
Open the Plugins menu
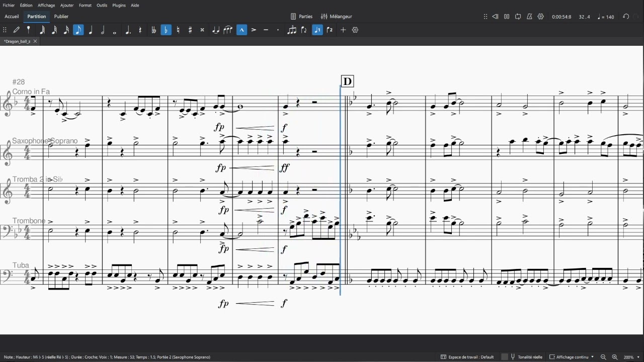point(119,6)
